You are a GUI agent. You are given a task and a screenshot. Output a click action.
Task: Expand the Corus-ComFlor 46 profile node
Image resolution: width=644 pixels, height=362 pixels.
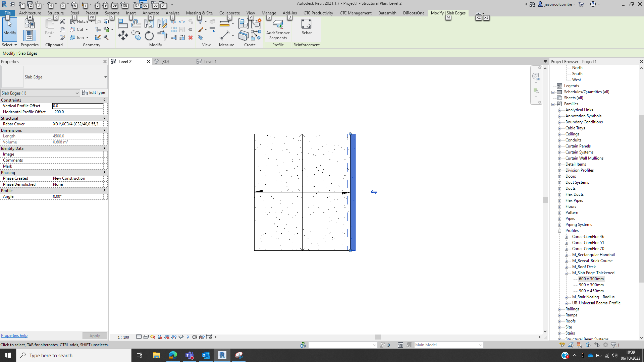tap(567, 237)
